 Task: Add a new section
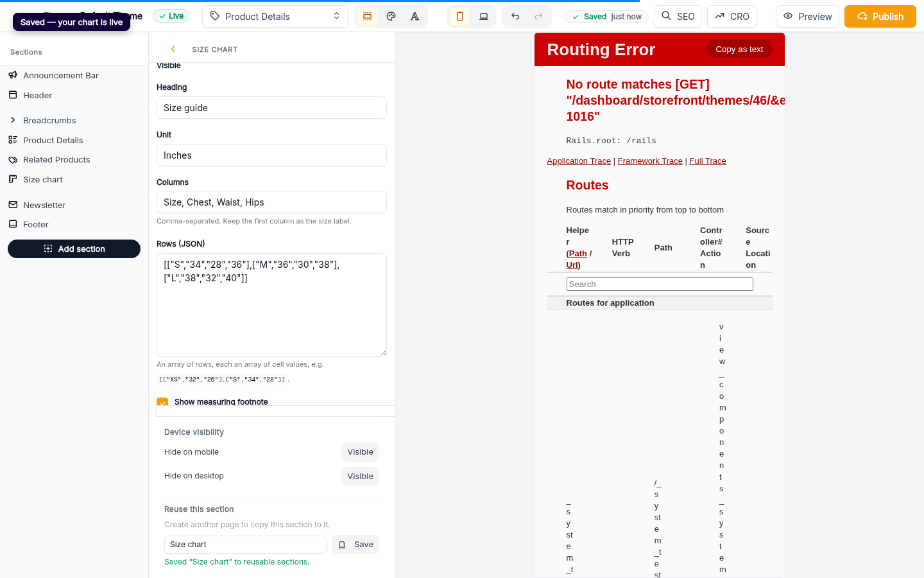[74, 249]
